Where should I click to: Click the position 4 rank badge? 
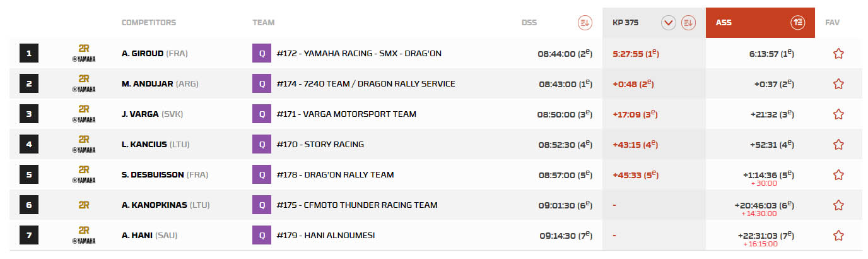(29, 145)
